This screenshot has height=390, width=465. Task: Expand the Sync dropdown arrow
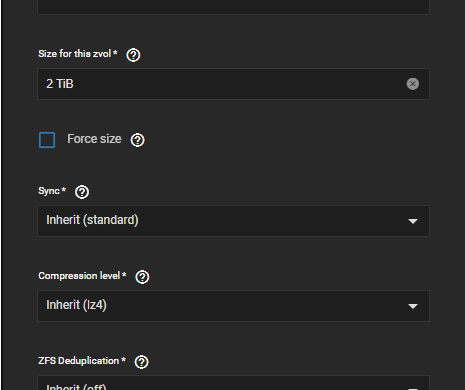[413, 221]
